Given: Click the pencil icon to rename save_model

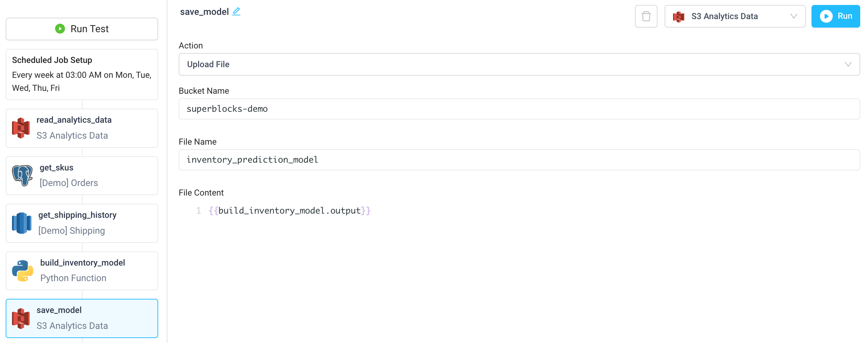Looking at the screenshot, I should point(236,11).
